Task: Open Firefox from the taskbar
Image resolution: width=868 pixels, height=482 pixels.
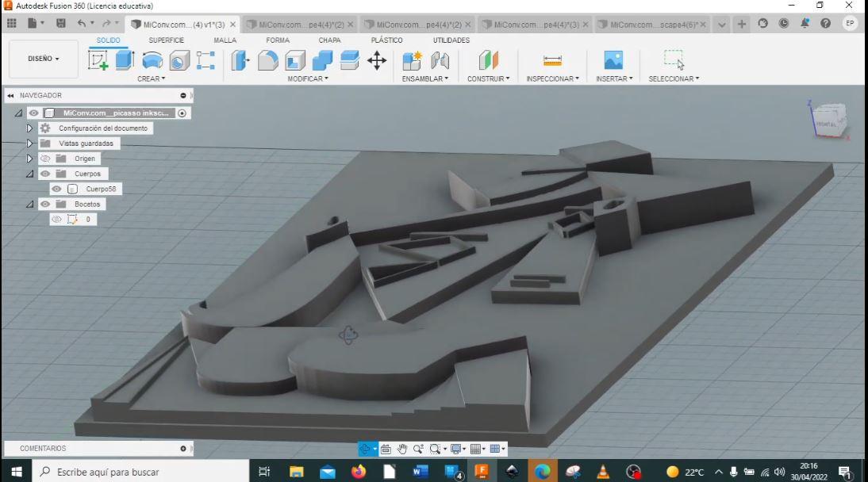Action: (x=358, y=472)
